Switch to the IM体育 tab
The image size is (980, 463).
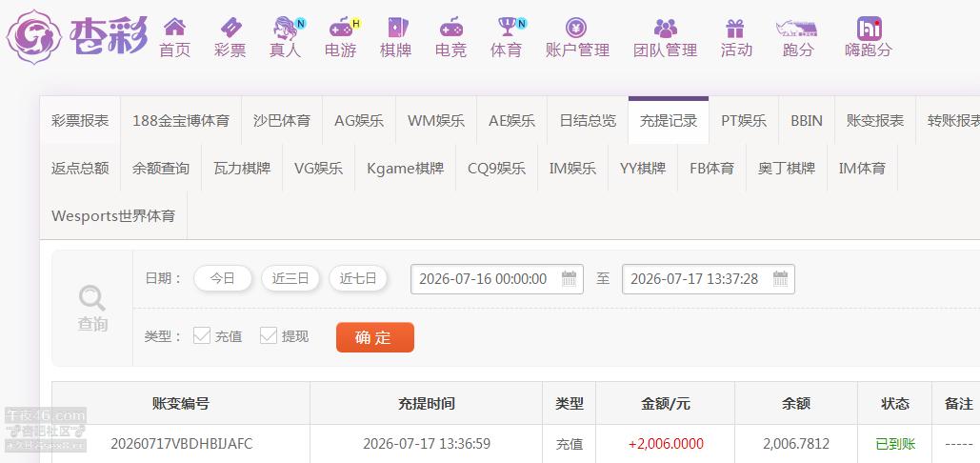863,168
